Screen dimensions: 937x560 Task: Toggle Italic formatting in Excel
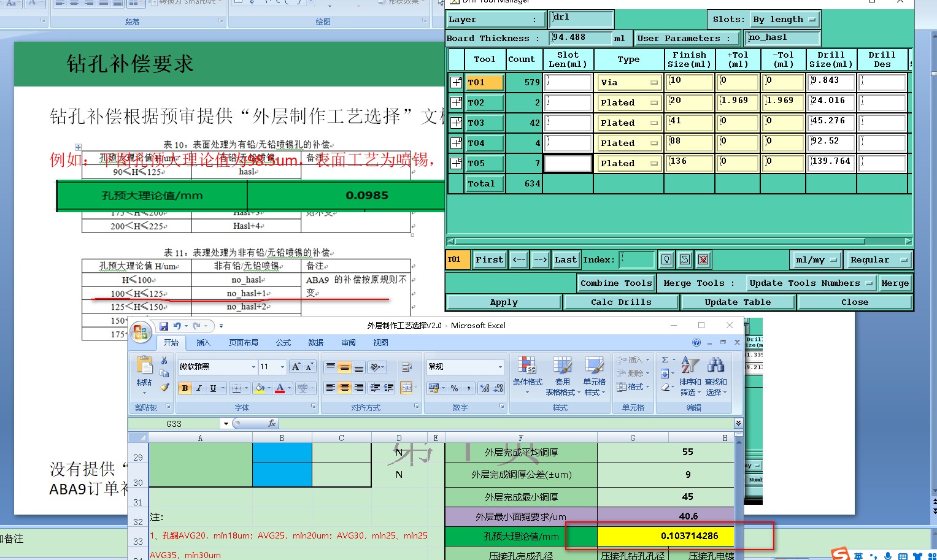pos(199,388)
